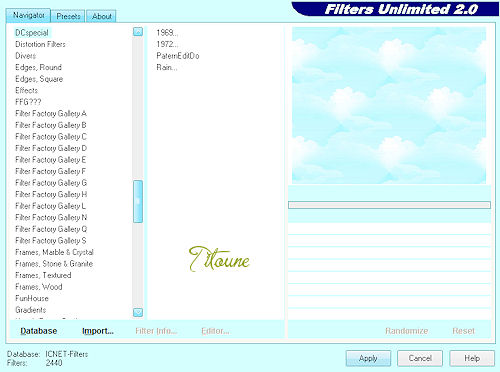Select the Navigator tab

click(x=28, y=15)
